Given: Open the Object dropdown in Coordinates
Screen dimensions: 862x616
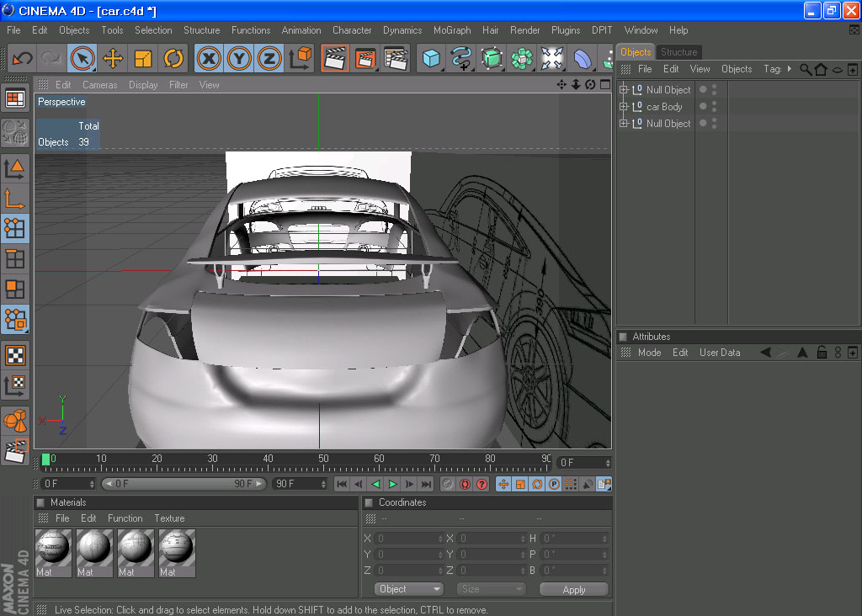Looking at the screenshot, I should [x=408, y=589].
